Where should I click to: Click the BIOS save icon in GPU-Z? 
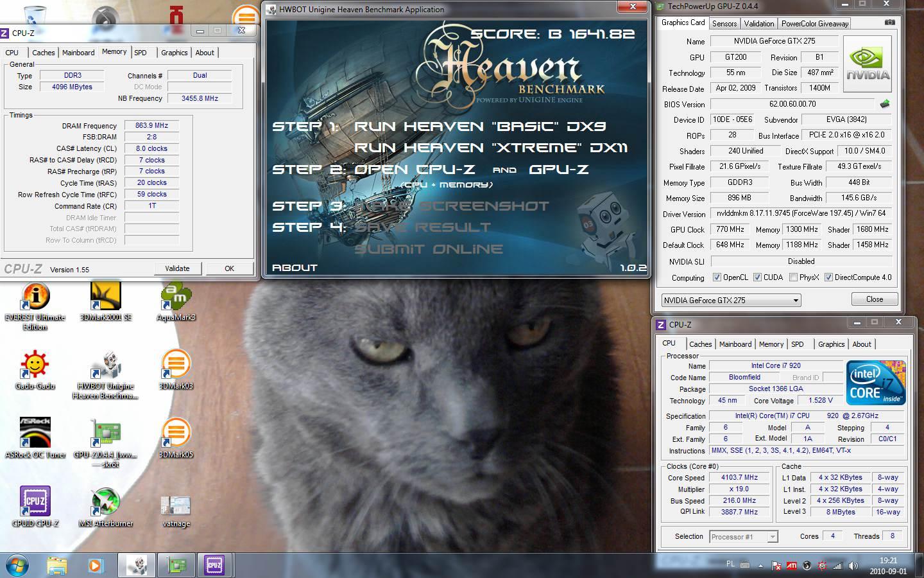[885, 103]
